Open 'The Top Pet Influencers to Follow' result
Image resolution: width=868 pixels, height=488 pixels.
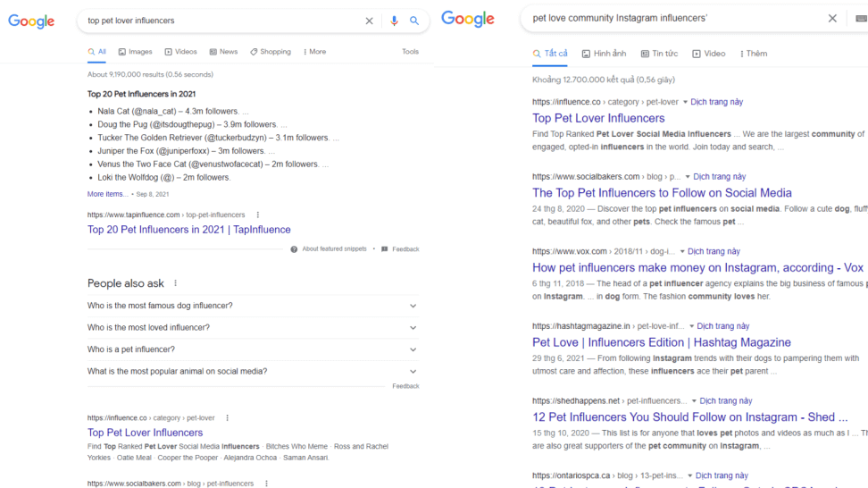pos(662,193)
